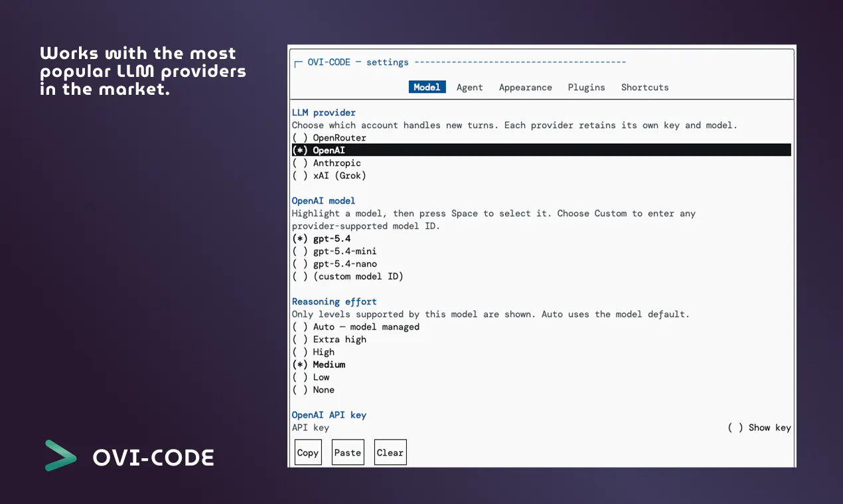Click the OVI-CODE settings title text

pyautogui.click(x=358, y=62)
